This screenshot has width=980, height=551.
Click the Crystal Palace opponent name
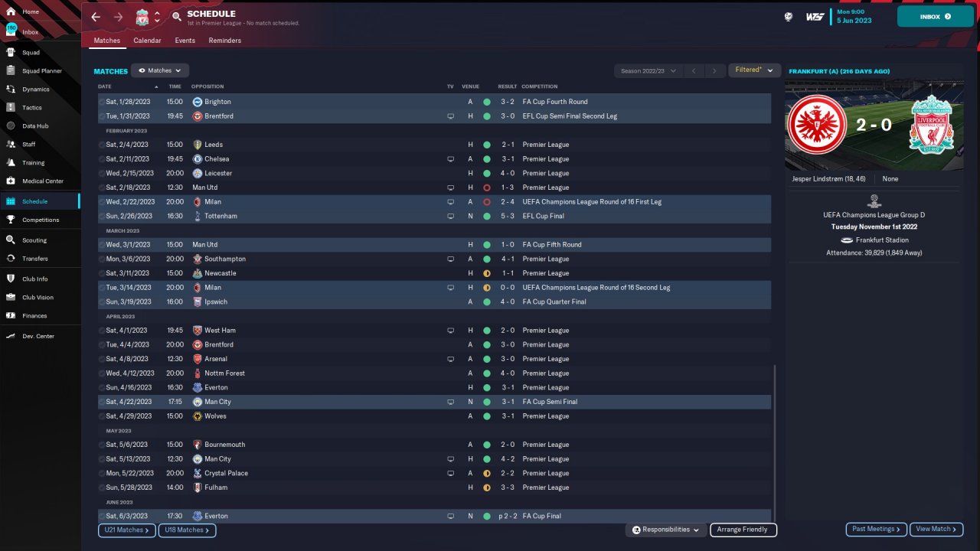(227, 474)
